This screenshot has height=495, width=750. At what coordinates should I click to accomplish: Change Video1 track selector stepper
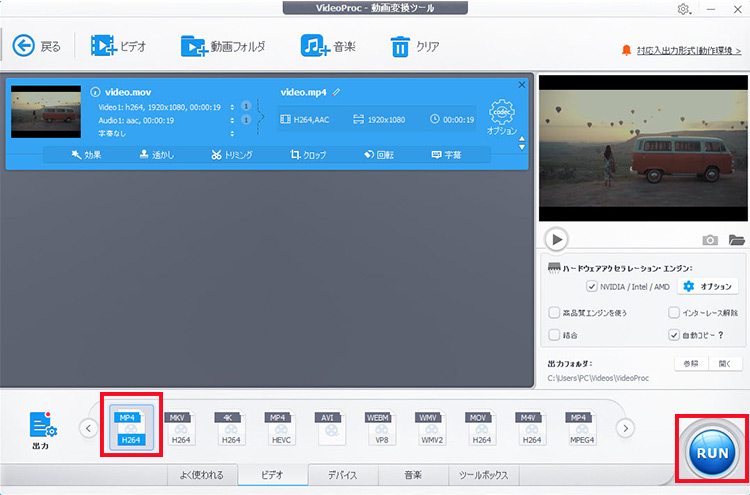coord(232,107)
